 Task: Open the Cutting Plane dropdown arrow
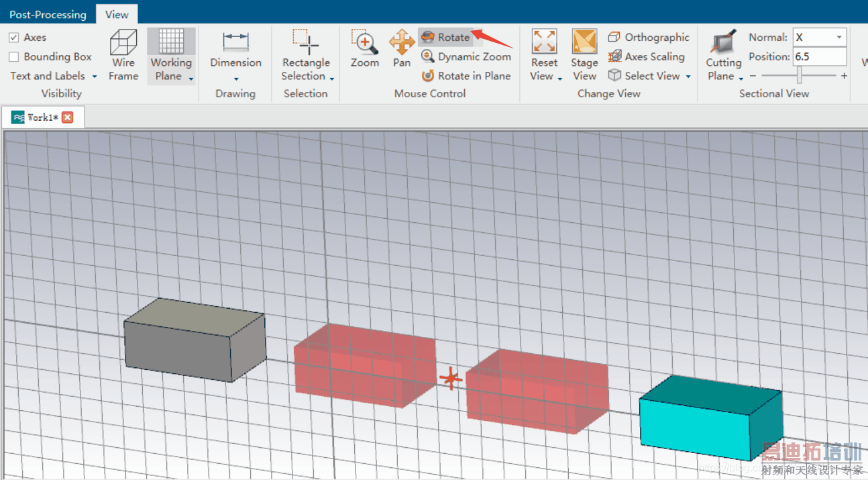click(741, 78)
